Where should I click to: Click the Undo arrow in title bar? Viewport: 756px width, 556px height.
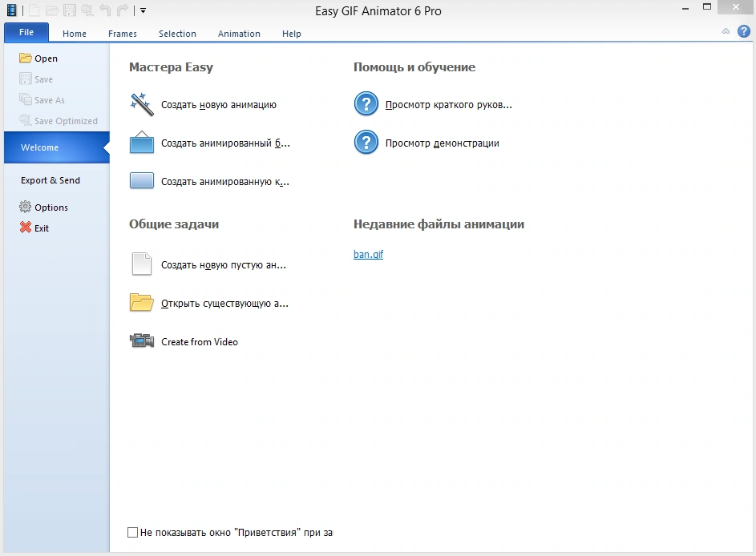click(105, 10)
